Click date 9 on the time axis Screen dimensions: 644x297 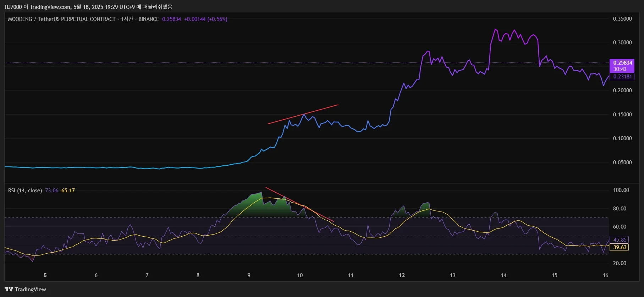[x=249, y=275]
